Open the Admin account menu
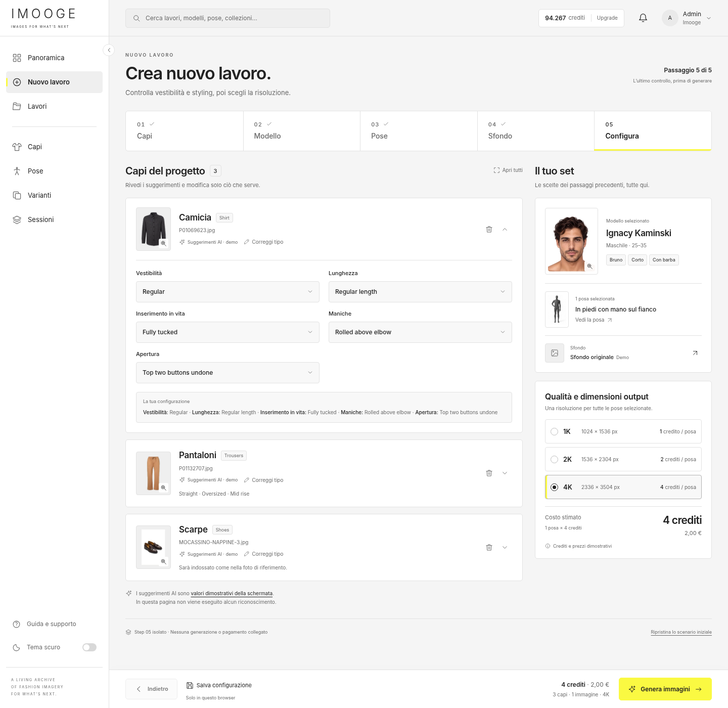 click(x=687, y=18)
